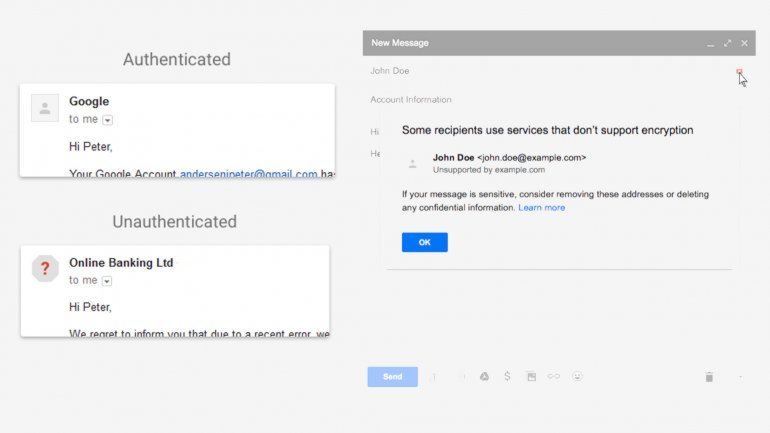The image size is (770, 433).
Task: Click the red question mark sender avatar
Action: click(45, 268)
